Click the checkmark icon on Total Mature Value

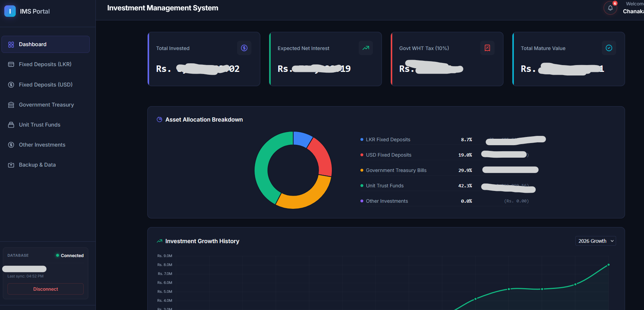pos(609,48)
